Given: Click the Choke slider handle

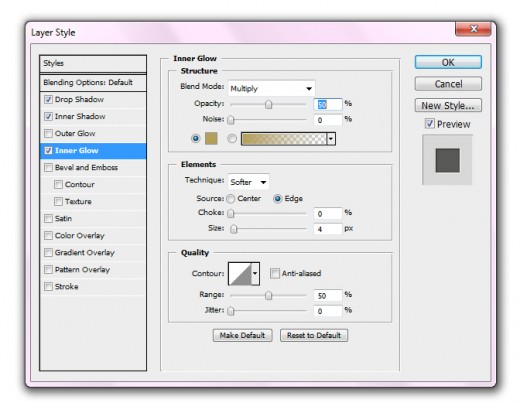Looking at the screenshot, I should tap(231, 213).
